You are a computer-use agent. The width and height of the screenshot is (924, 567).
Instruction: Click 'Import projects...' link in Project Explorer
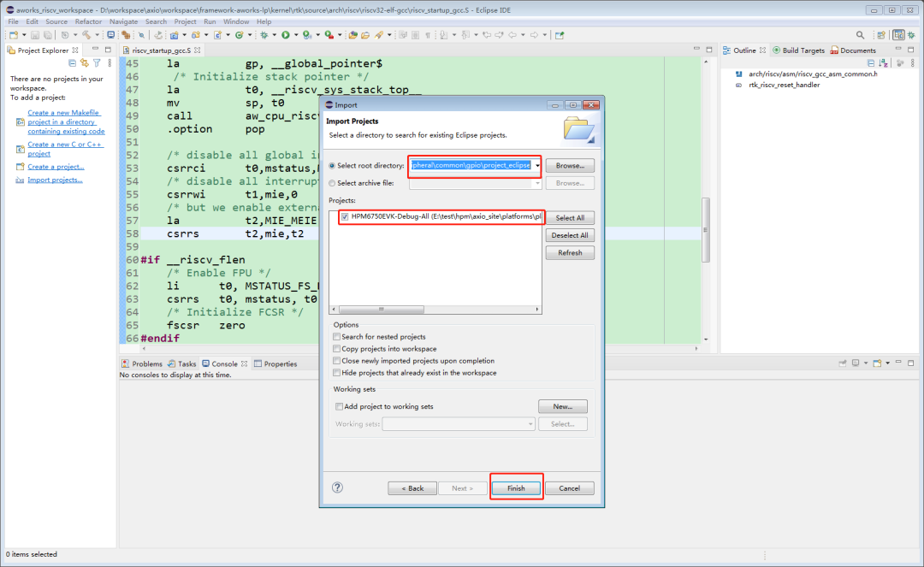tap(55, 180)
